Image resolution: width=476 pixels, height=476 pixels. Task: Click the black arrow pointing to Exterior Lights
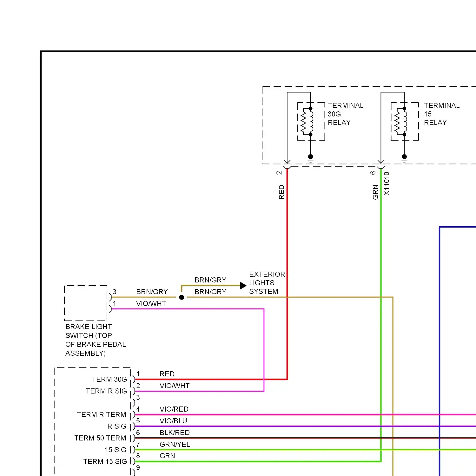pyautogui.click(x=243, y=286)
